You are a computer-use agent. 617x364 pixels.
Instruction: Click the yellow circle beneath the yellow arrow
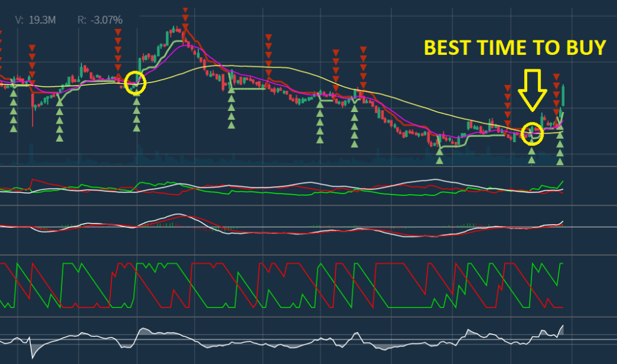coord(532,133)
